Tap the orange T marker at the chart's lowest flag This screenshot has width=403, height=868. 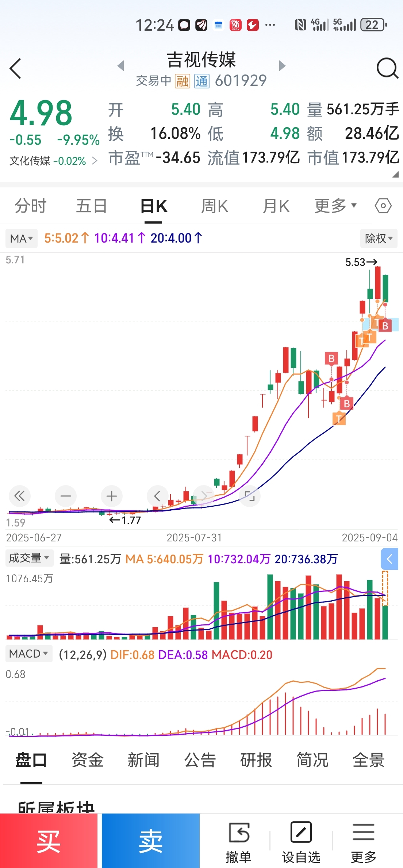click(339, 418)
